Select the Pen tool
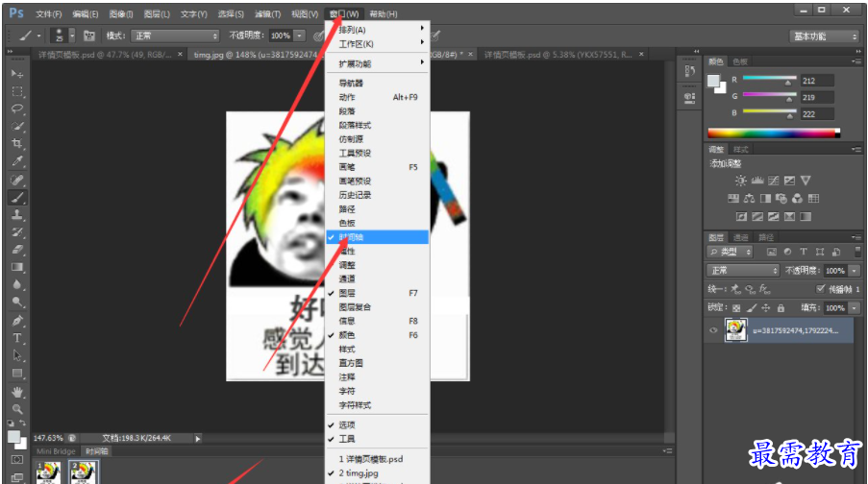The height and width of the screenshot is (484, 868). tap(17, 321)
